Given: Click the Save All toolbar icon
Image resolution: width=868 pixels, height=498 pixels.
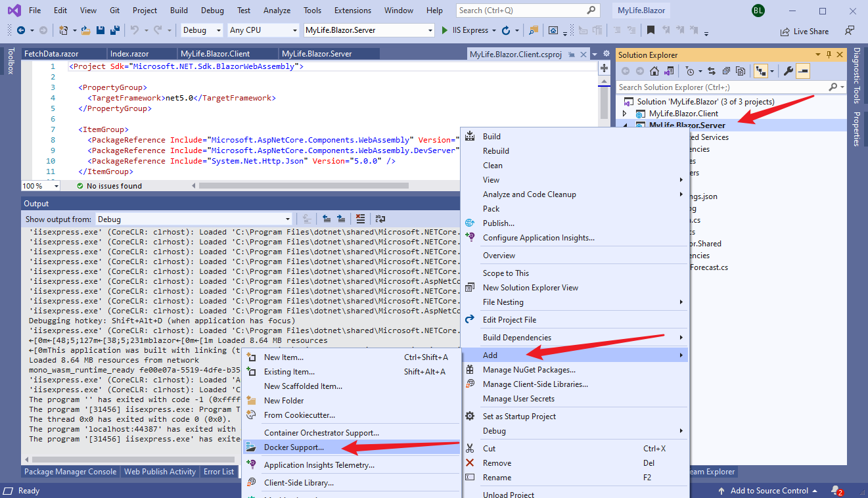Looking at the screenshot, I should [x=114, y=30].
